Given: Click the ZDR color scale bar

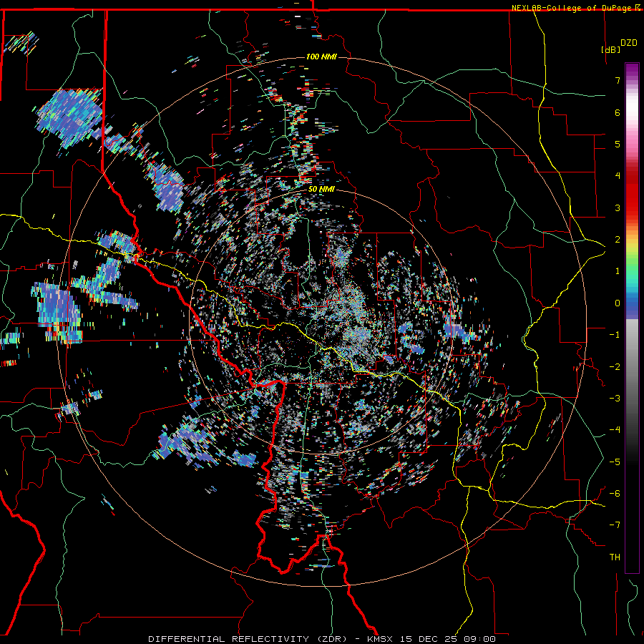Looking at the screenshot, I should tap(632, 318).
